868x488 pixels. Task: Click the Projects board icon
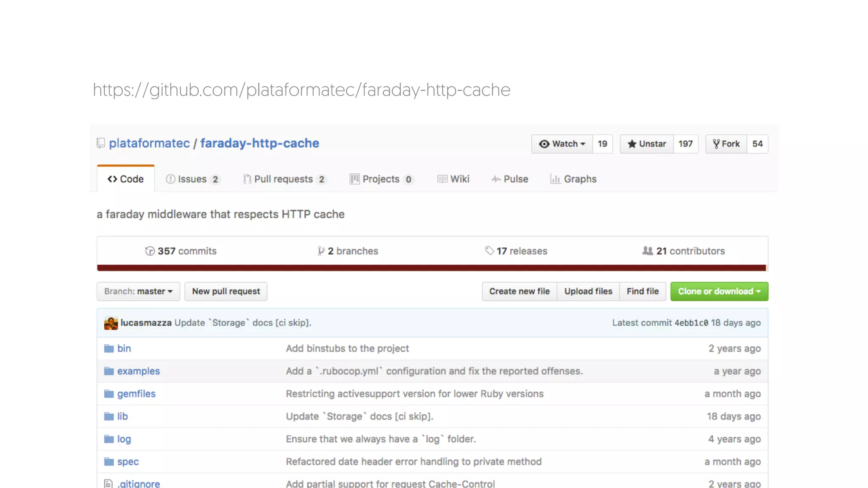(x=354, y=179)
